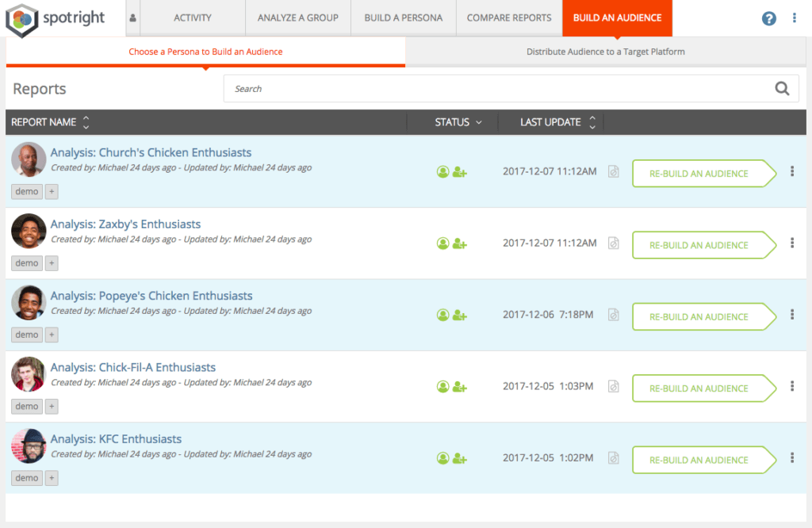Add tag with plus in Zaxby's row

pos(52,263)
